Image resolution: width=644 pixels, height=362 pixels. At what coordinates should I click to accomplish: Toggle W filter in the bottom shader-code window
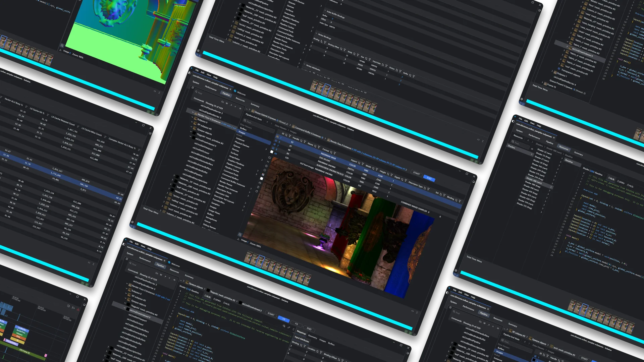point(161,275)
